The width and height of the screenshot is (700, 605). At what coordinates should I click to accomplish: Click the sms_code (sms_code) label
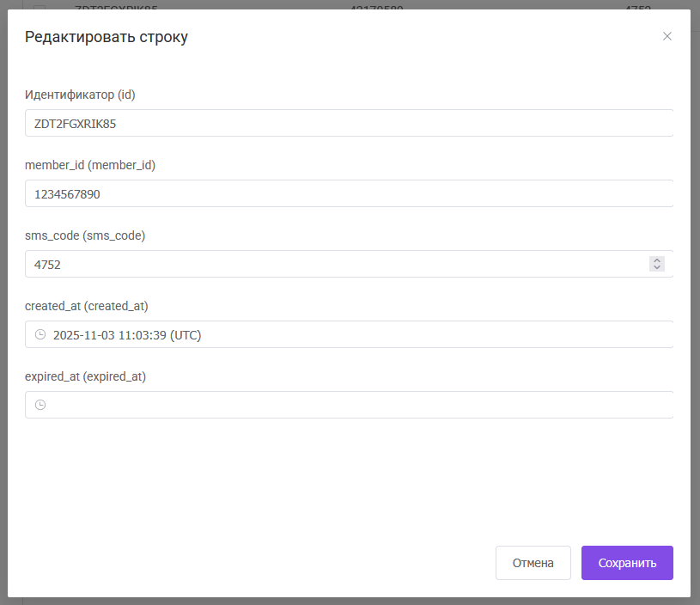coord(85,235)
